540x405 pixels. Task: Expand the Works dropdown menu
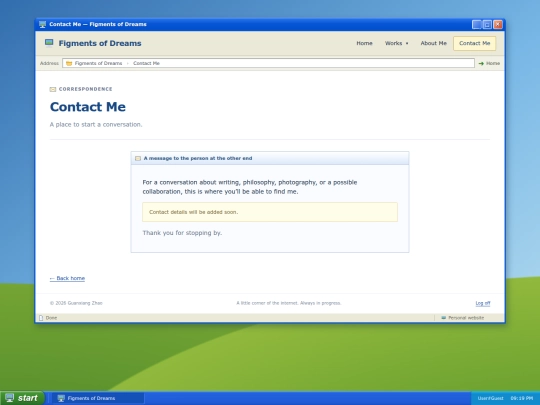click(396, 43)
